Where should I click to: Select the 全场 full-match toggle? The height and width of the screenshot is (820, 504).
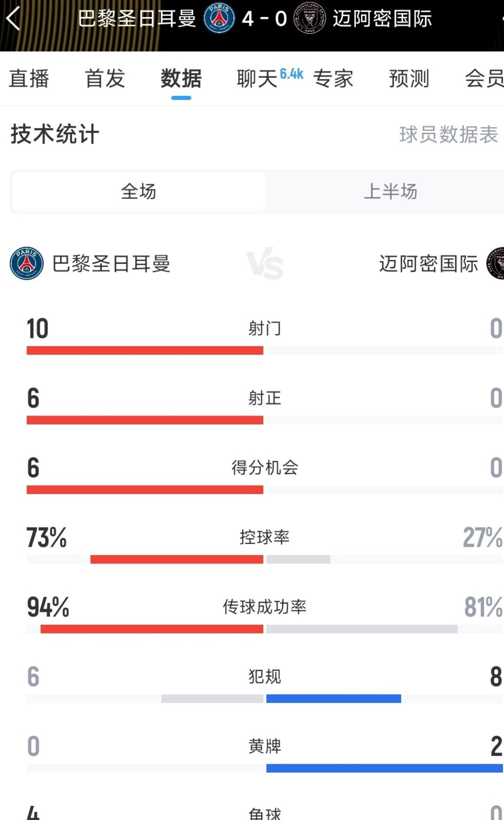(x=139, y=191)
